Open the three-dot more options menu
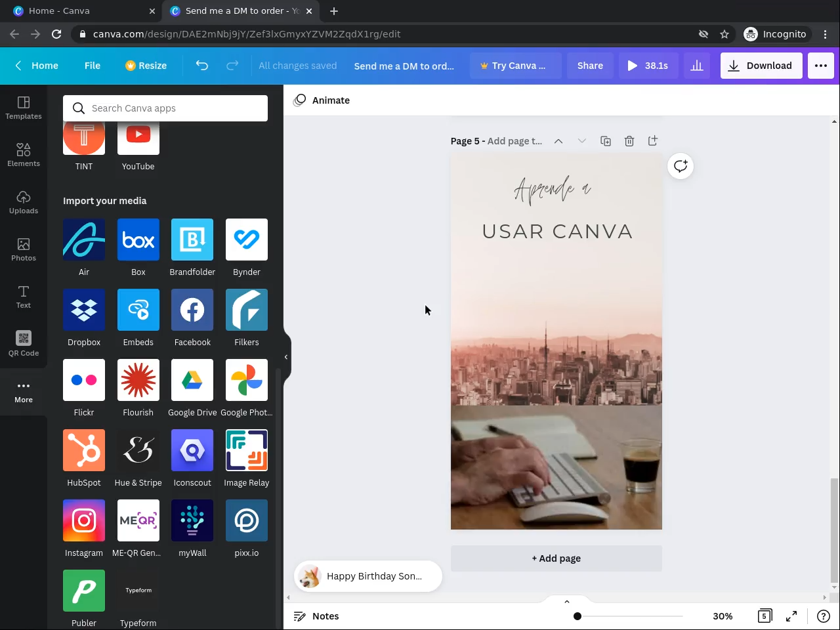Viewport: 840px width, 630px height. click(x=821, y=66)
